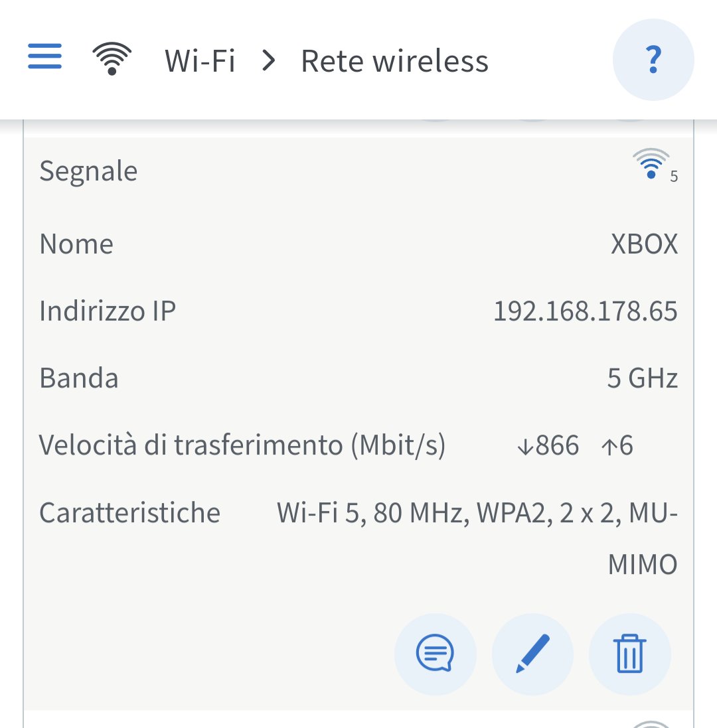Open help with the question mark button
The width and height of the screenshot is (717, 728).
653,60
